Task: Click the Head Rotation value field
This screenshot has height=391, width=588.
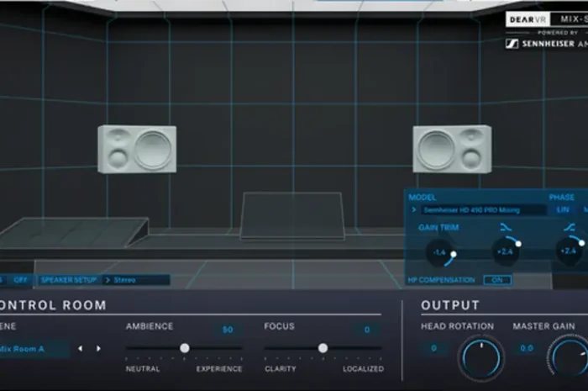Action: [x=434, y=349]
